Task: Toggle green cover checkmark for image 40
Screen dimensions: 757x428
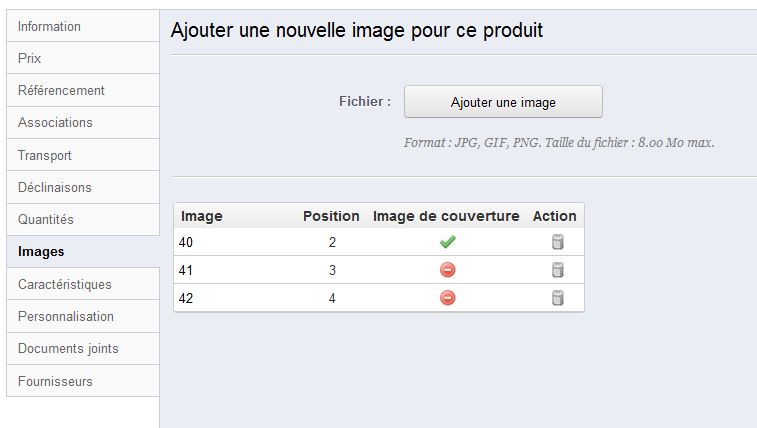Action: [x=447, y=242]
